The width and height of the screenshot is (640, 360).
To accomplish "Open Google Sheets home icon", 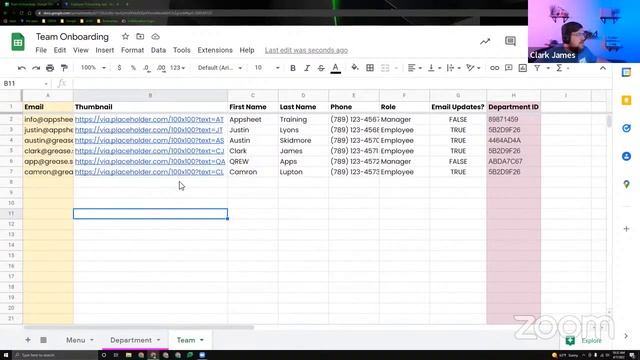I will pos(18,42).
